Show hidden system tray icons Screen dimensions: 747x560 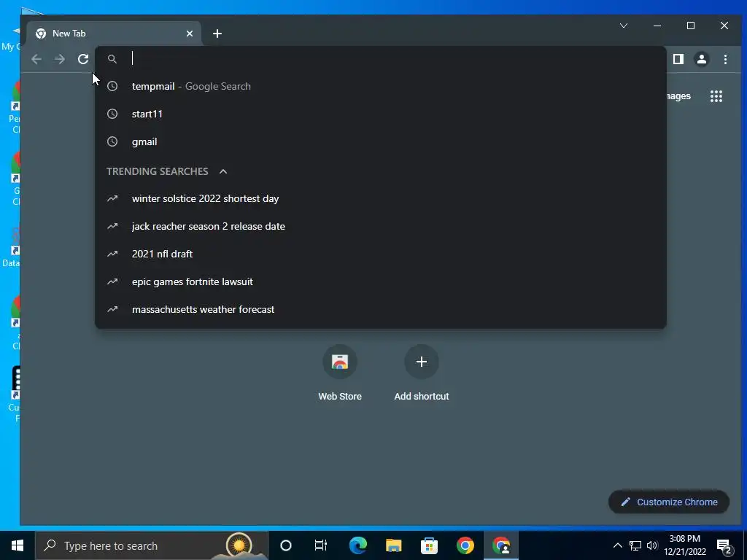tap(617, 545)
